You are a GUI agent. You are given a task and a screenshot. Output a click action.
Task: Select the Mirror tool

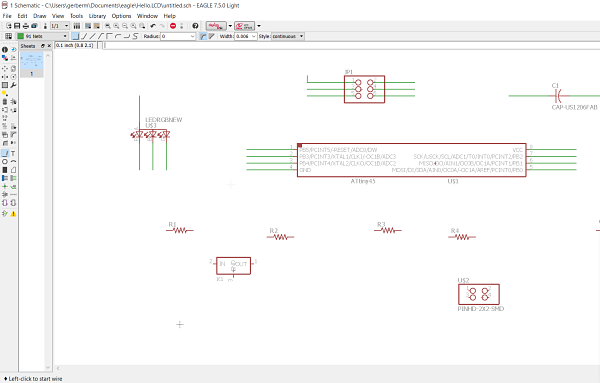point(5,77)
